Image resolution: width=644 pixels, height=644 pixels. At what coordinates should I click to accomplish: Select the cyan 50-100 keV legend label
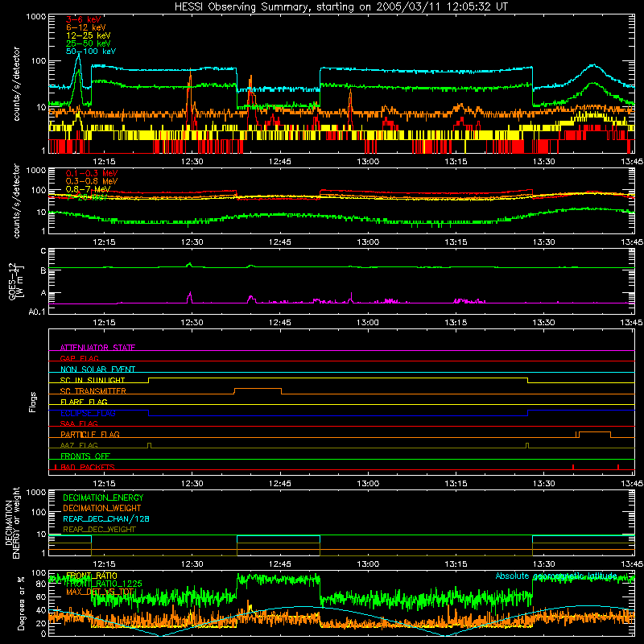pos(91,52)
